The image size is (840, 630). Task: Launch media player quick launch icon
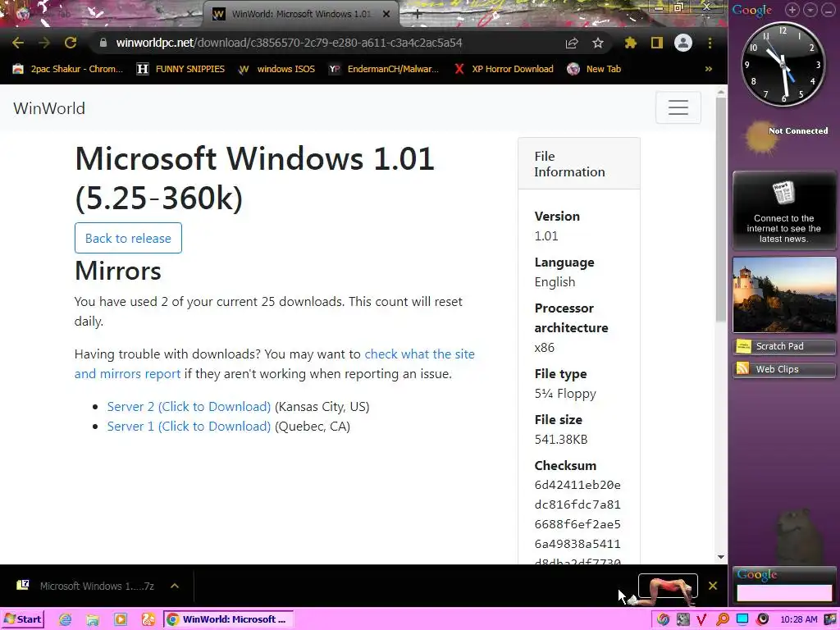pyautogui.click(x=121, y=619)
